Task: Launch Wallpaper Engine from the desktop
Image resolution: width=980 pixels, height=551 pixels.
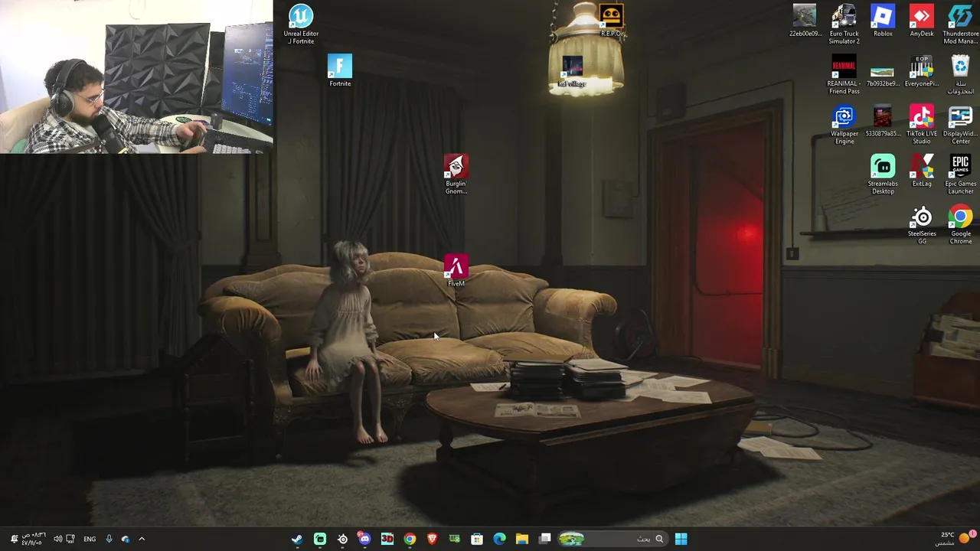Action: (x=844, y=125)
